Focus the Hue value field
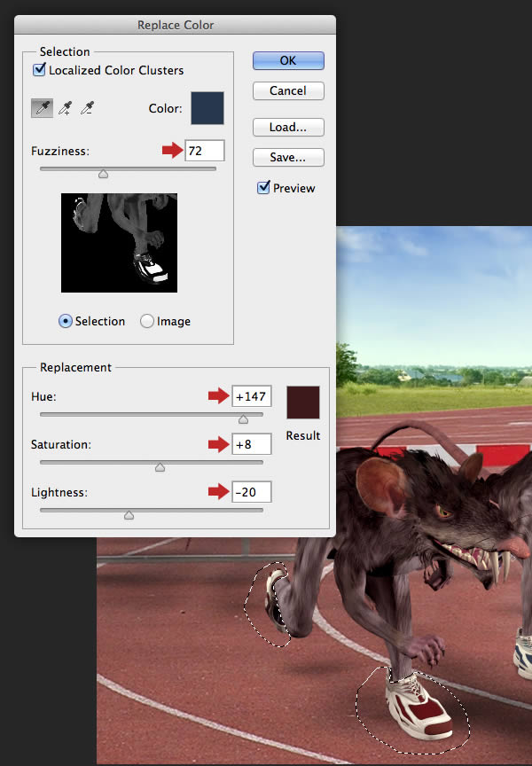Screen dimensions: 532x766 [x=252, y=396]
